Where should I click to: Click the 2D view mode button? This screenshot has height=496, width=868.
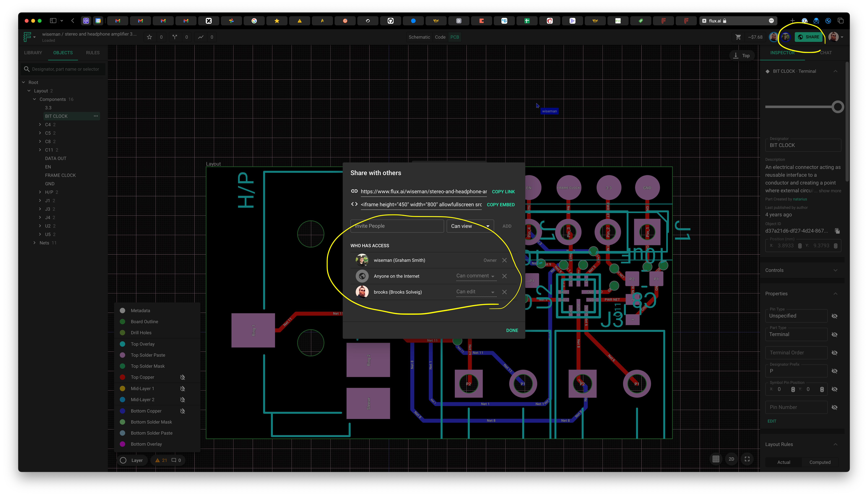[731, 459]
